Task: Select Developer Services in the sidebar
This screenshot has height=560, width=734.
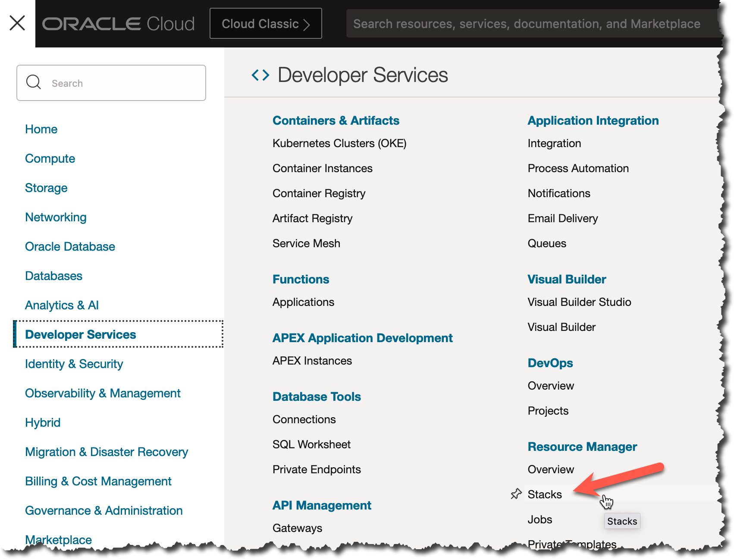Action: (x=81, y=334)
